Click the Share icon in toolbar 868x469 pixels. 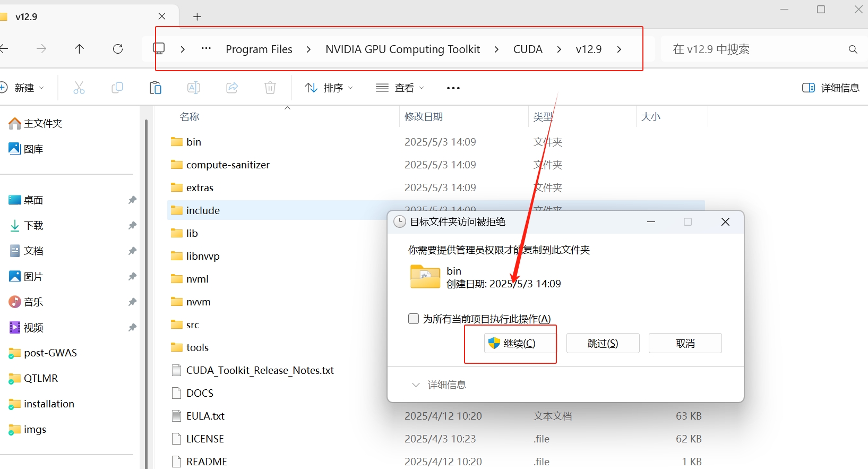232,88
